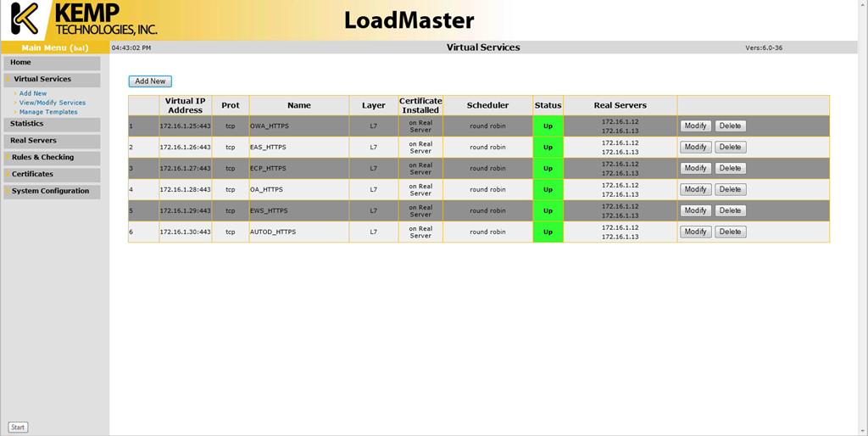This screenshot has height=436, width=868.
Task: Click the OWA_HTTPS name cell
Action: [x=299, y=126]
